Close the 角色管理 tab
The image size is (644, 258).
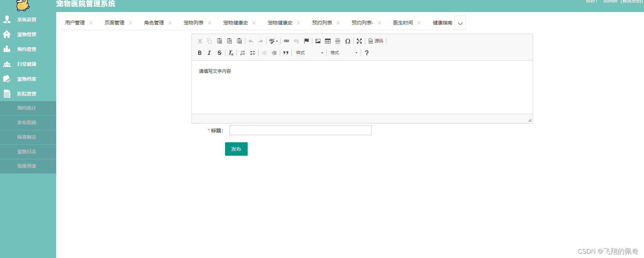click(170, 23)
